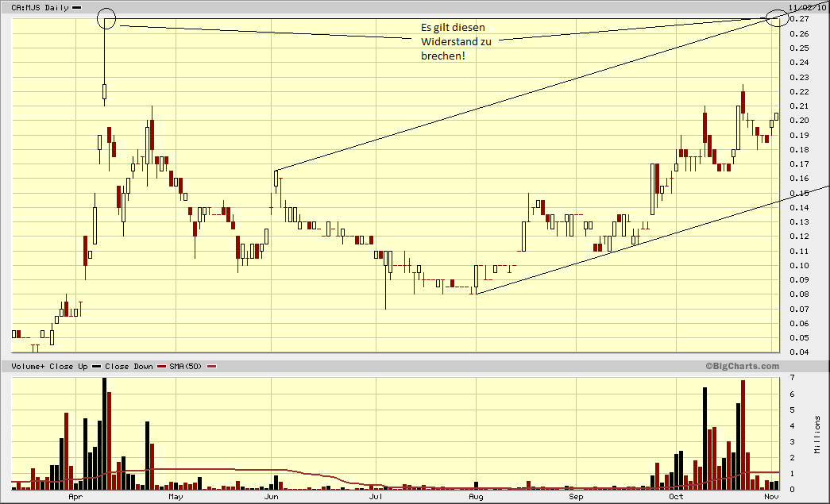The image size is (830, 504).
Task: Select the 0.20 price axis label
Action: coord(799,121)
